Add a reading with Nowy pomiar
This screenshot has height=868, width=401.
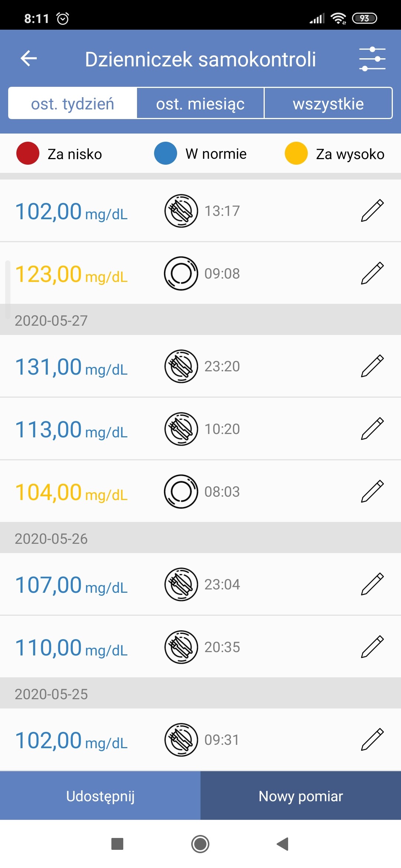pyautogui.click(x=301, y=796)
